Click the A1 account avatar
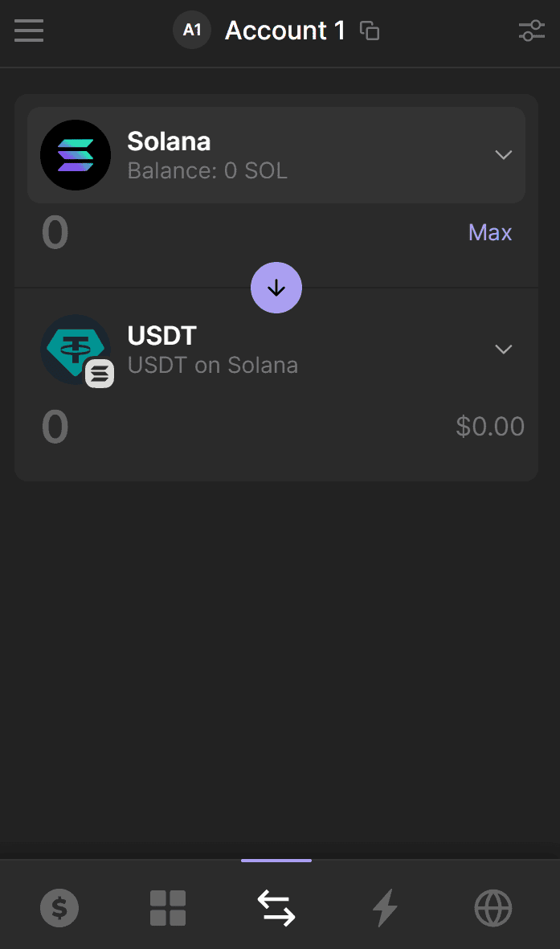 [192, 31]
